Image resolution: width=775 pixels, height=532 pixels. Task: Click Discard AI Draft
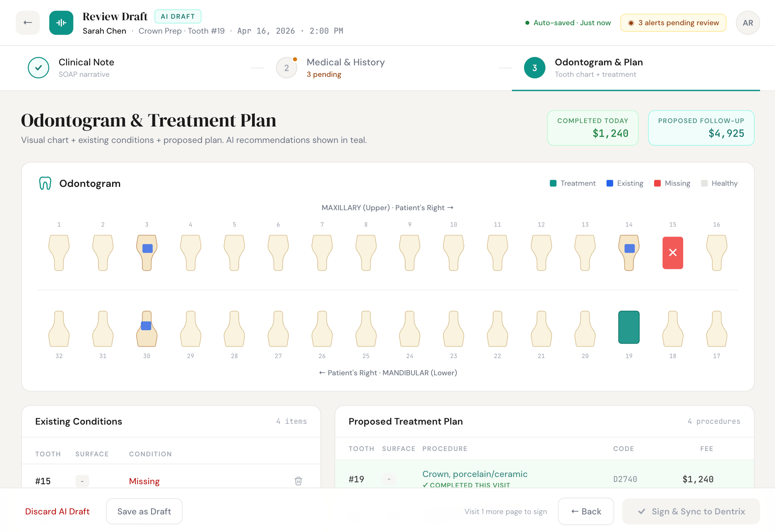pos(57,511)
